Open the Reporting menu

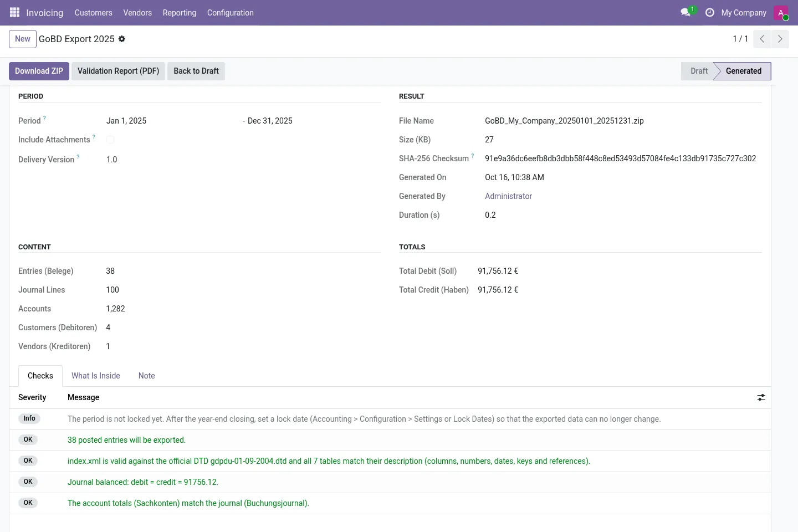coord(180,13)
